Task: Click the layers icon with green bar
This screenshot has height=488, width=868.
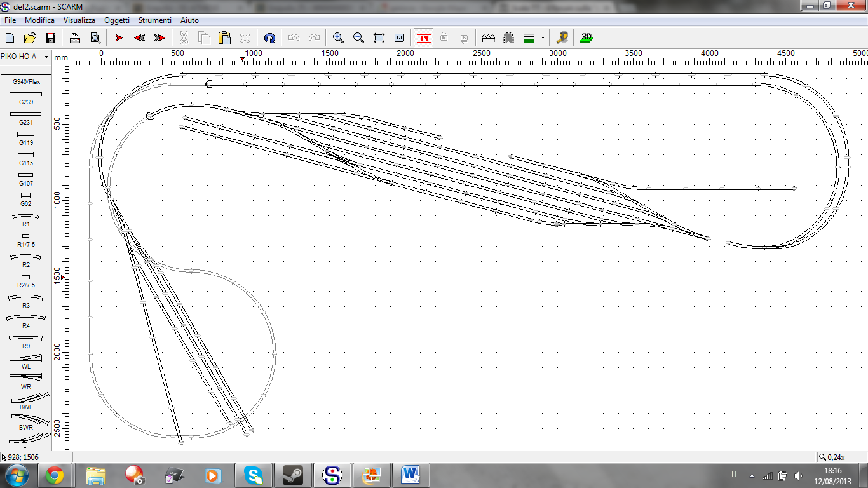Action: click(529, 38)
